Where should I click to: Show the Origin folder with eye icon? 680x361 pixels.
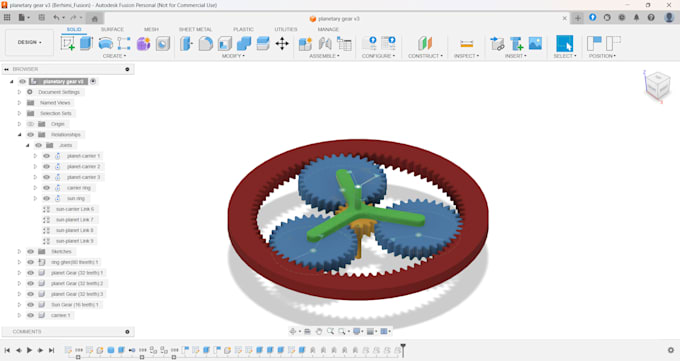30,124
